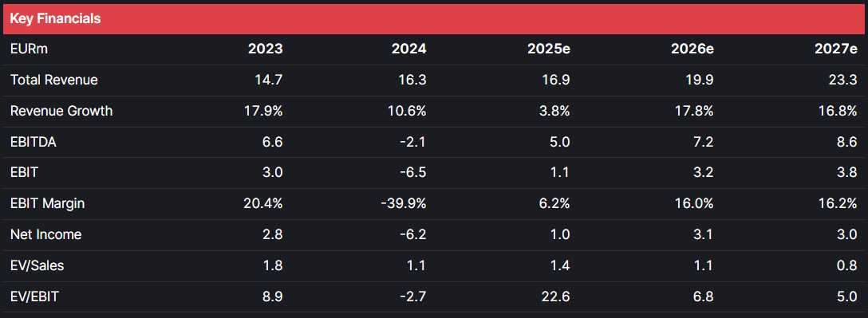Screen dimensions: 868x318
Task: Select the 2023 Revenue Growth value 17.9%
Action: [x=263, y=111]
